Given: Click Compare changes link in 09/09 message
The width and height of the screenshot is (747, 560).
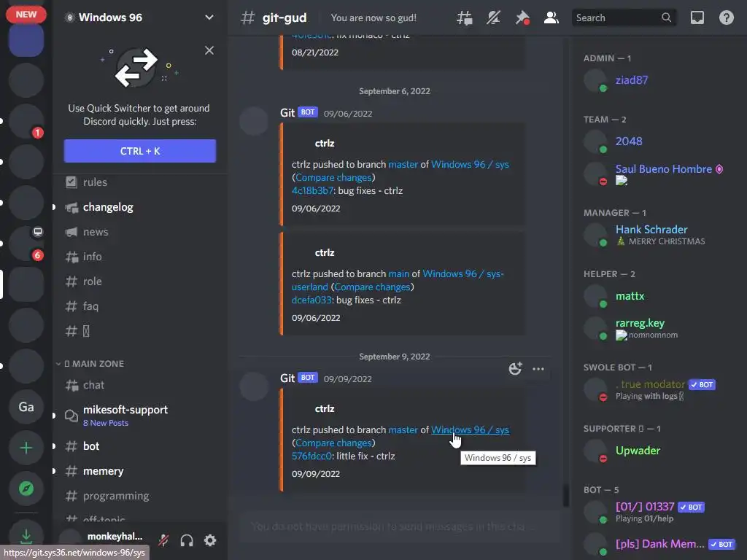Looking at the screenshot, I should pyautogui.click(x=333, y=443).
